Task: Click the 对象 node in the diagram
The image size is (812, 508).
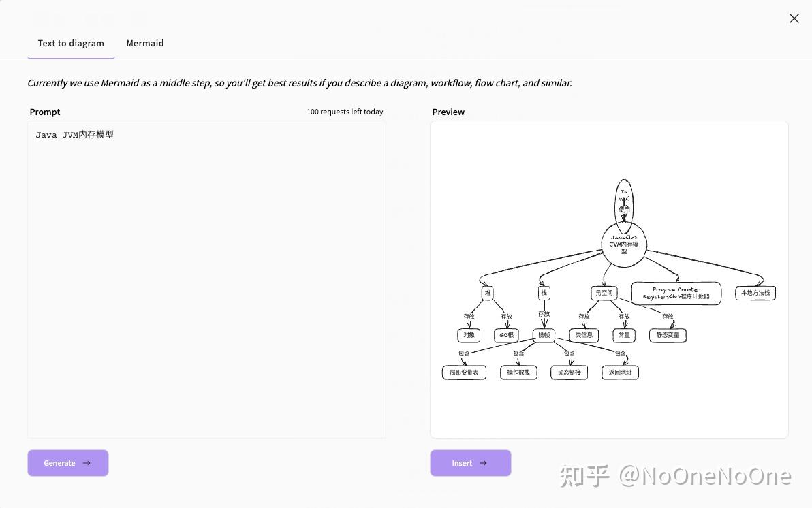Action: (469, 335)
